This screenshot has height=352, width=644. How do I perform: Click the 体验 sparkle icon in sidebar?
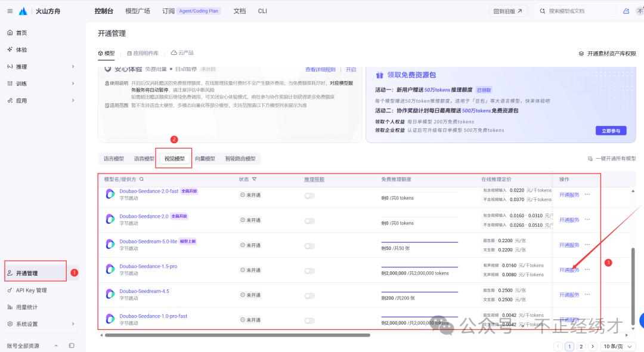tap(10, 50)
